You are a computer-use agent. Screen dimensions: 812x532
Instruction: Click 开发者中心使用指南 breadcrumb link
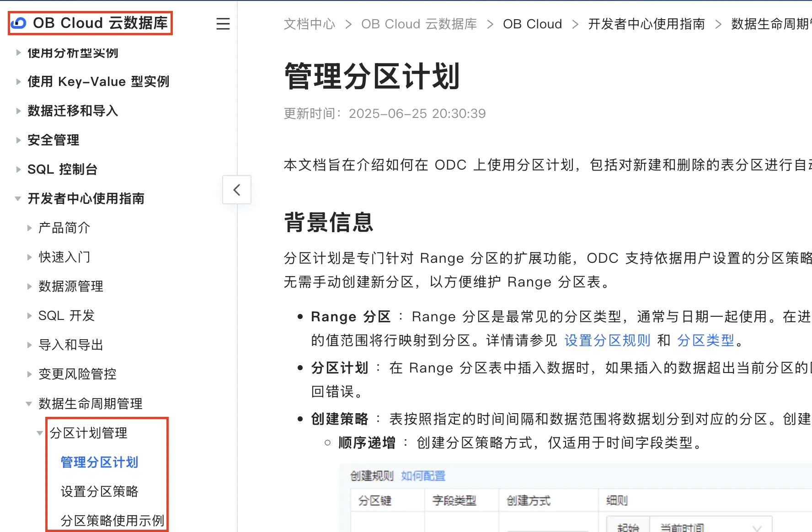coord(646,24)
